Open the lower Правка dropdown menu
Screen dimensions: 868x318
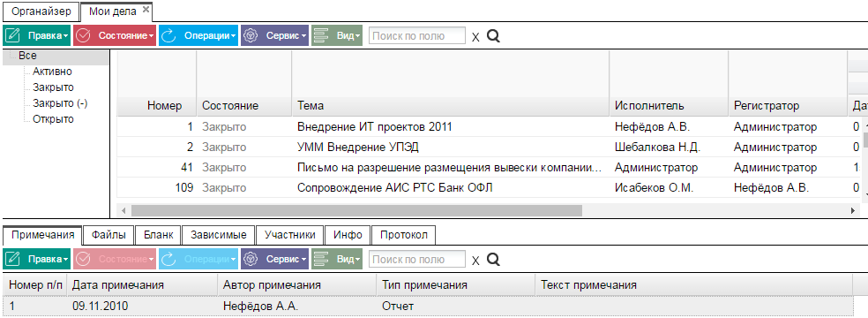pyautogui.click(x=36, y=260)
